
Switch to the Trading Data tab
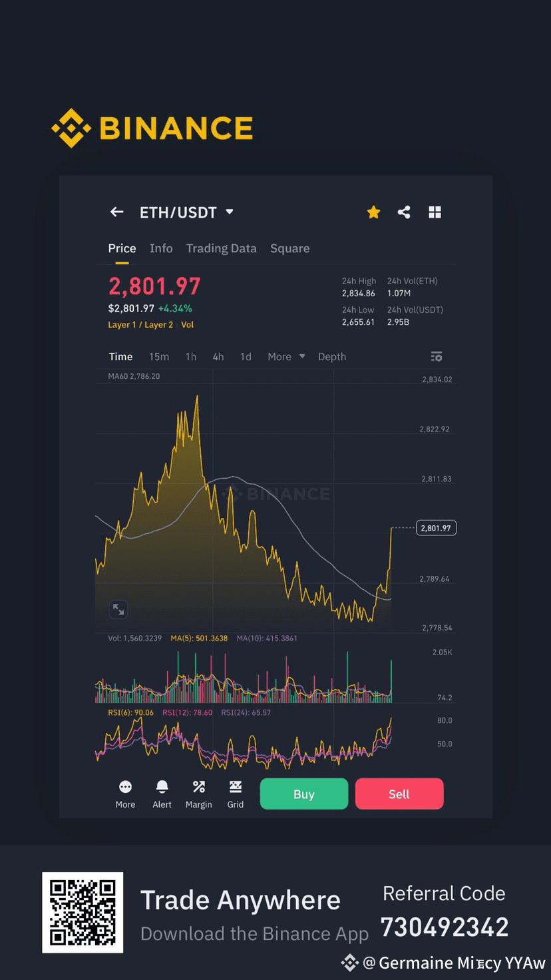(x=221, y=248)
